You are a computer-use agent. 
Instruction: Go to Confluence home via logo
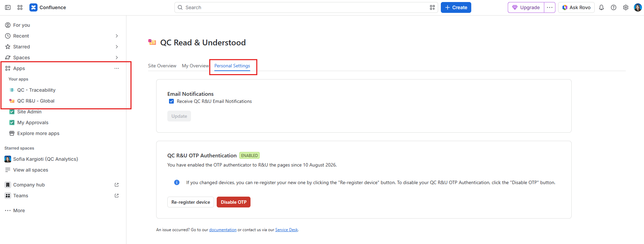point(48,7)
